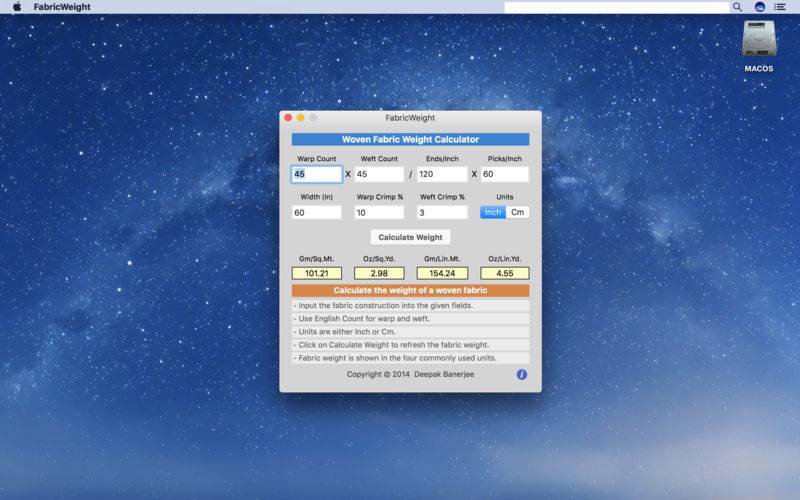This screenshot has height=500, width=800.
Task: Open Spotlight search magnifier
Action: (x=738, y=7)
